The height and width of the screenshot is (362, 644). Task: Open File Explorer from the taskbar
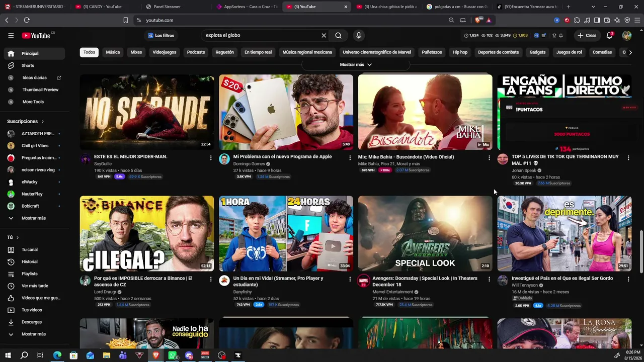pos(107,355)
